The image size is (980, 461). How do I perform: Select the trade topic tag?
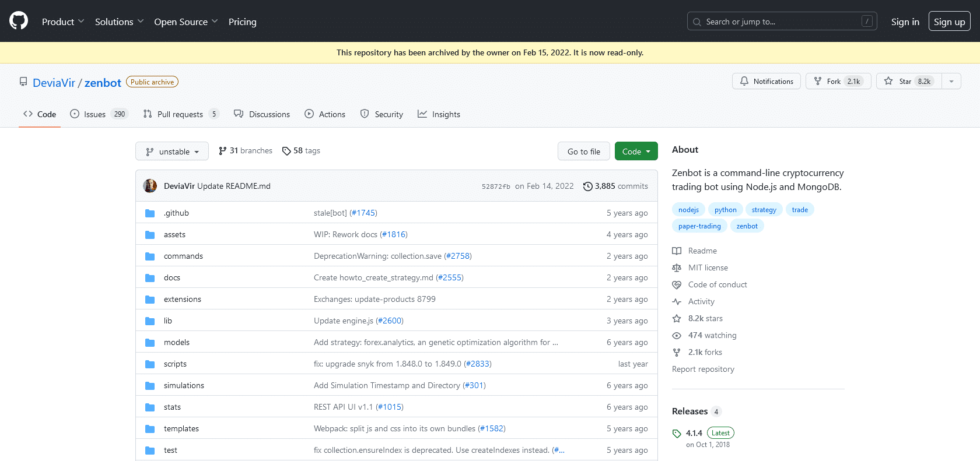point(800,210)
